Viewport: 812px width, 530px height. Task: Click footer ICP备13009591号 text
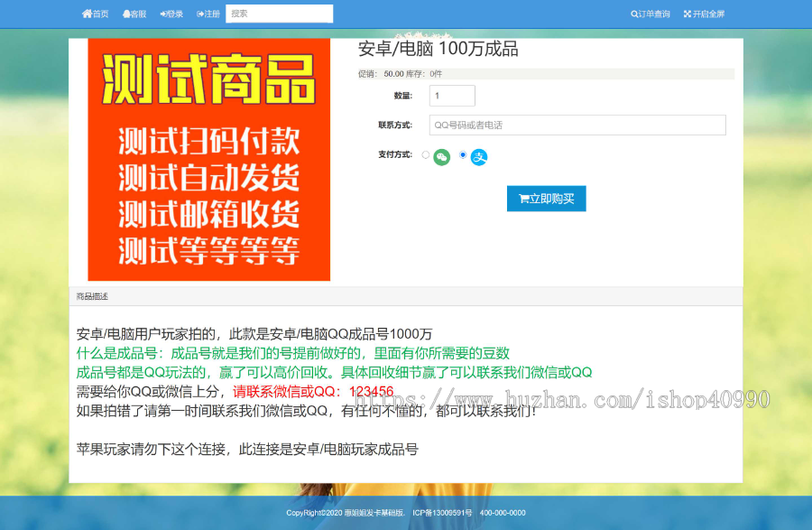pos(442,513)
